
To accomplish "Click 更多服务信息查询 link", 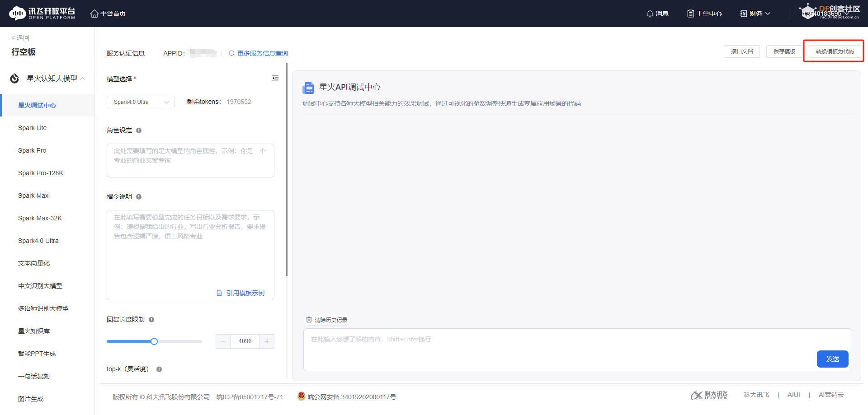I will (x=258, y=53).
